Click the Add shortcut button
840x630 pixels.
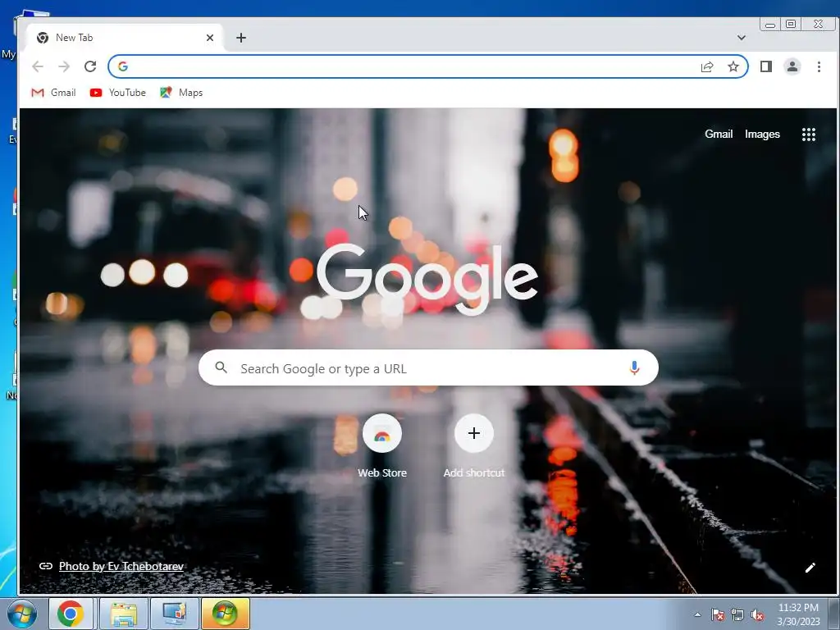(x=474, y=445)
